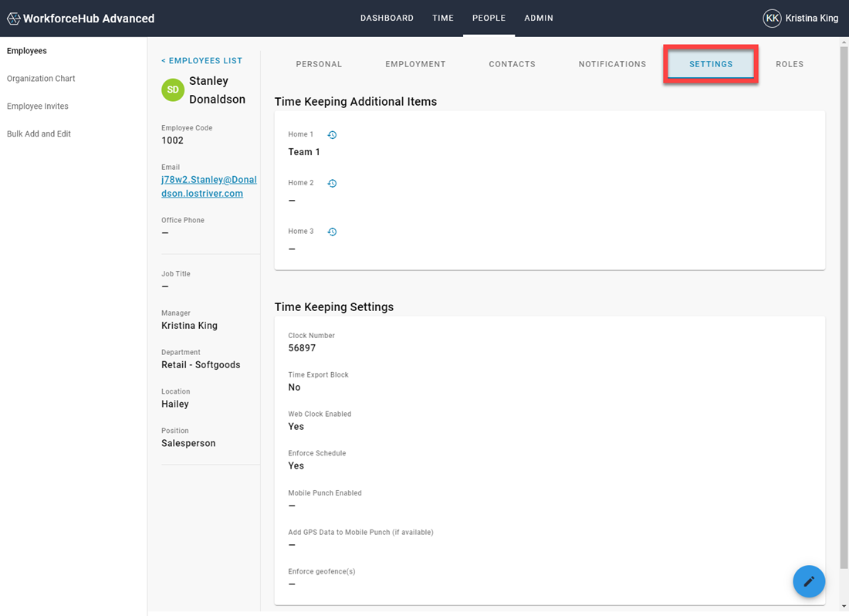
Task: Select Admin in the top navigation
Action: pyautogui.click(x=538, y=18)
